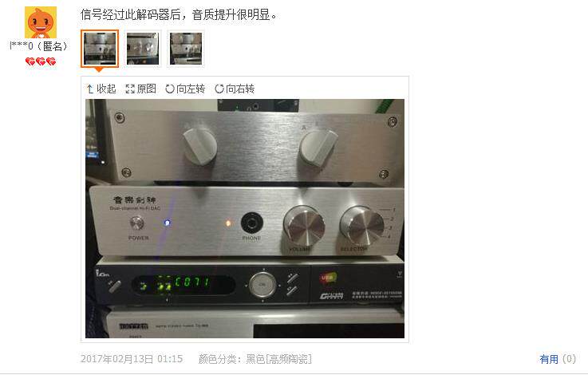
Task: Click the rotate-left icon
Action: 170,89
